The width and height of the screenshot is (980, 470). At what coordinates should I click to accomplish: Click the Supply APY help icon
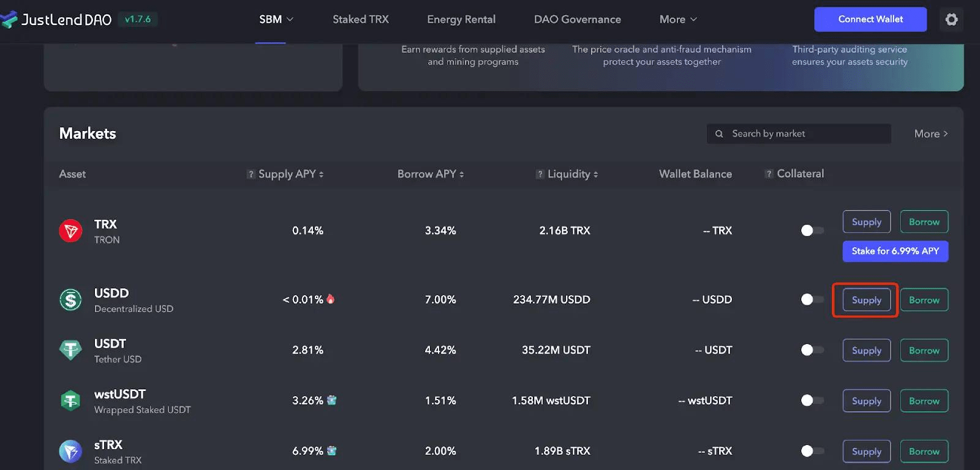[x=251, y=174]
